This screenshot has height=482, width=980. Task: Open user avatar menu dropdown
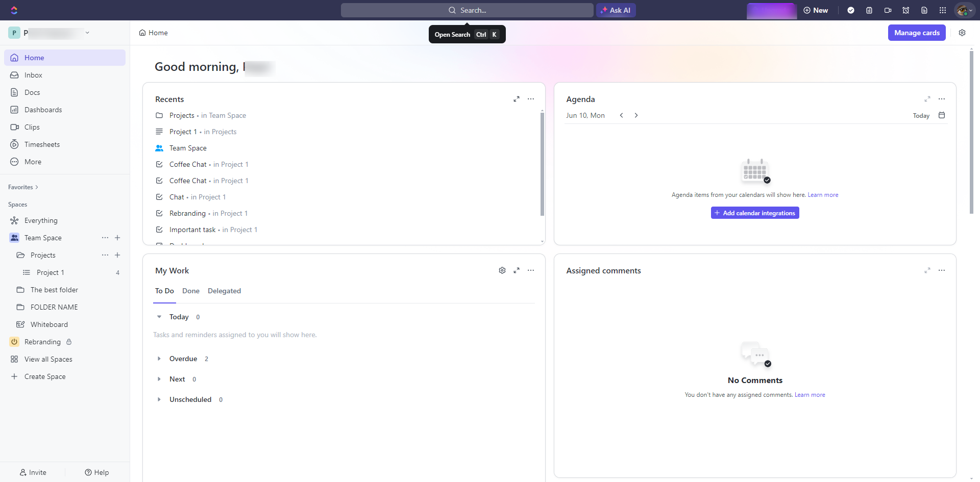964,10
